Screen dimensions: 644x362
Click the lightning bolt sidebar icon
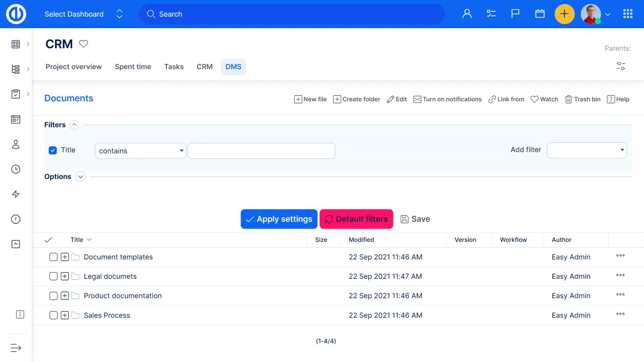(x=16, y=194)
